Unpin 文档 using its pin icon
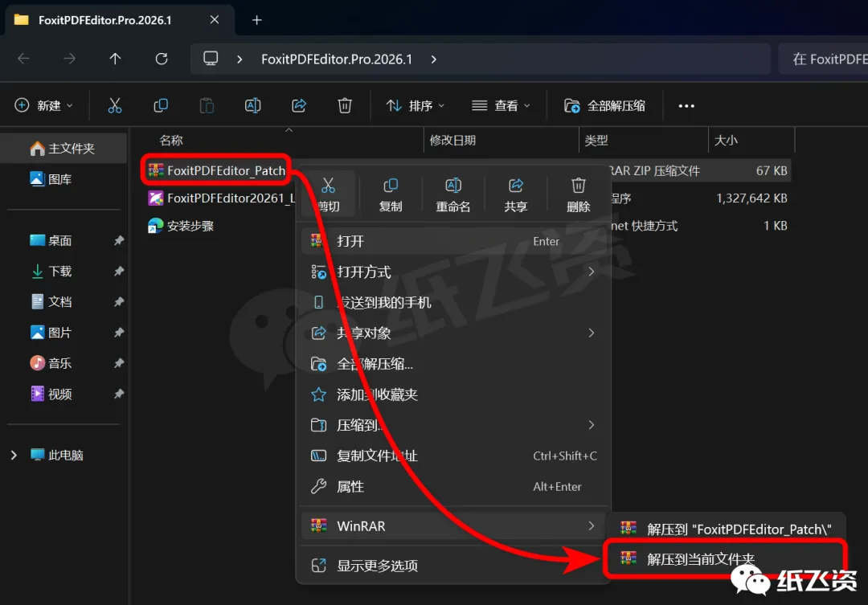Screen dimensions: 868x605 (x=118, y=301)
